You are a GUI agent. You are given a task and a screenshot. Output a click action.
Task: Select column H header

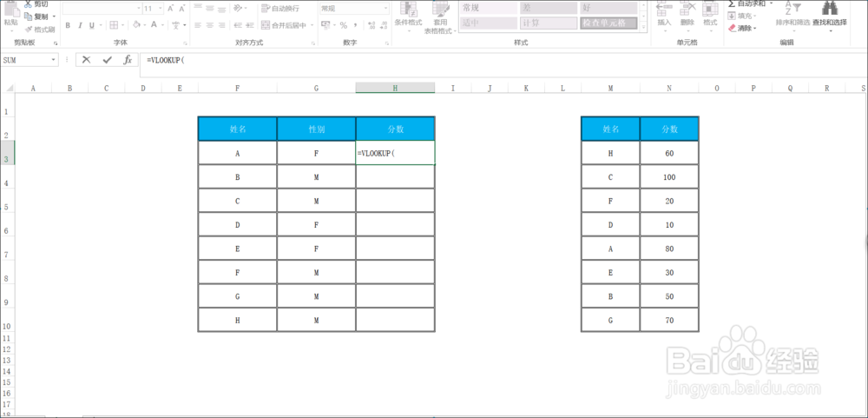click(395, 88)
